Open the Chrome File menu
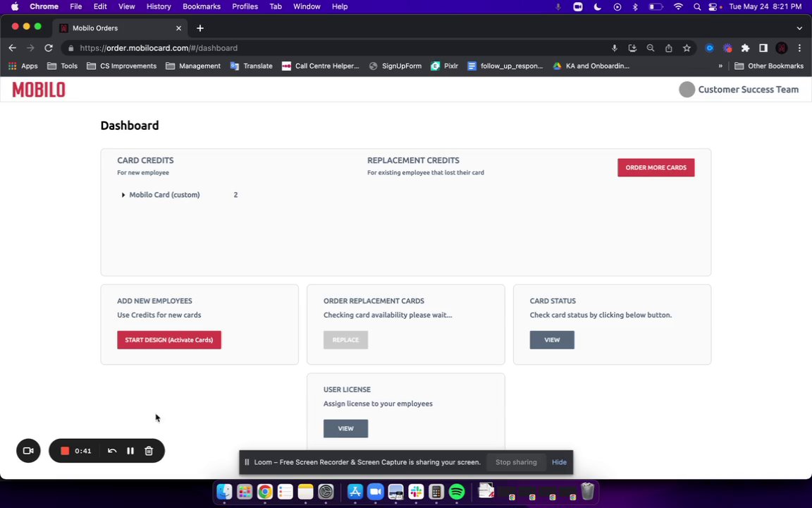812x508 pixels. (x=75, y=7)
